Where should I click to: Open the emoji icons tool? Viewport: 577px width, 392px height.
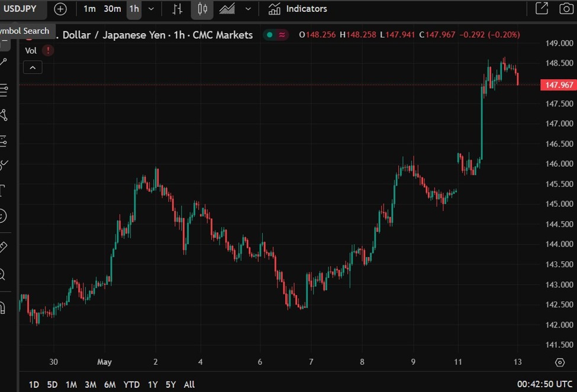point(3,216)
